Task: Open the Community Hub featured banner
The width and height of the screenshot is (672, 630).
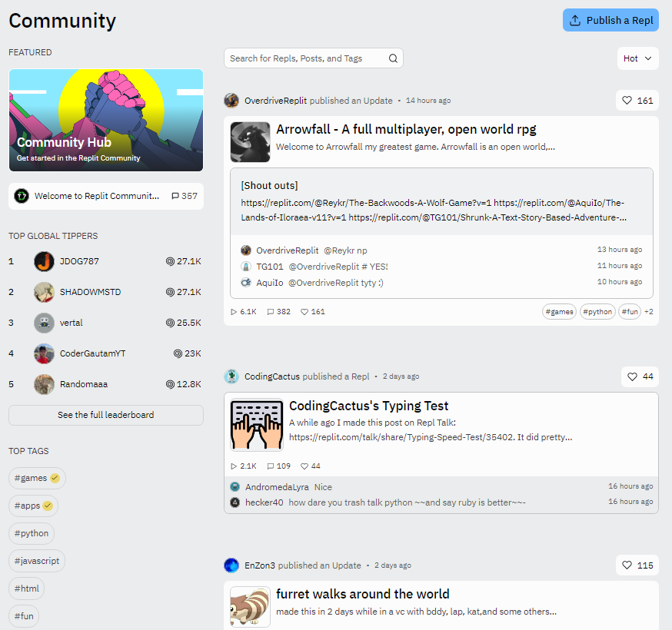Action: pos(106,120)
